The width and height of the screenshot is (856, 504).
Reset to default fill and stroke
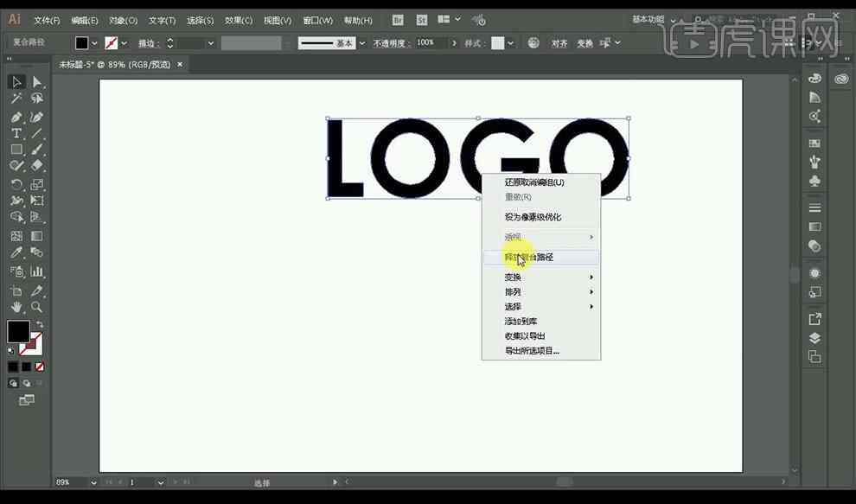pos(11,351)
